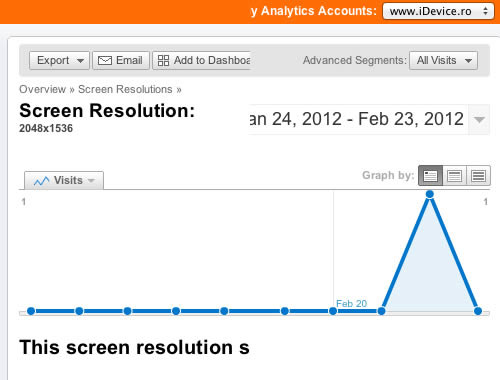Select the first data point on graph
This screenshot has height=380, width=500.
31,311
